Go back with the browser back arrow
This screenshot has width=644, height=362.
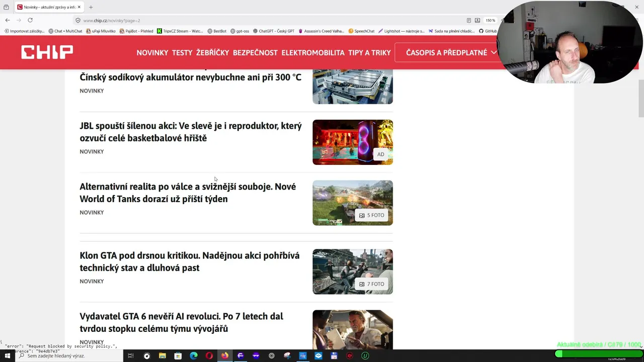[8, 20]
